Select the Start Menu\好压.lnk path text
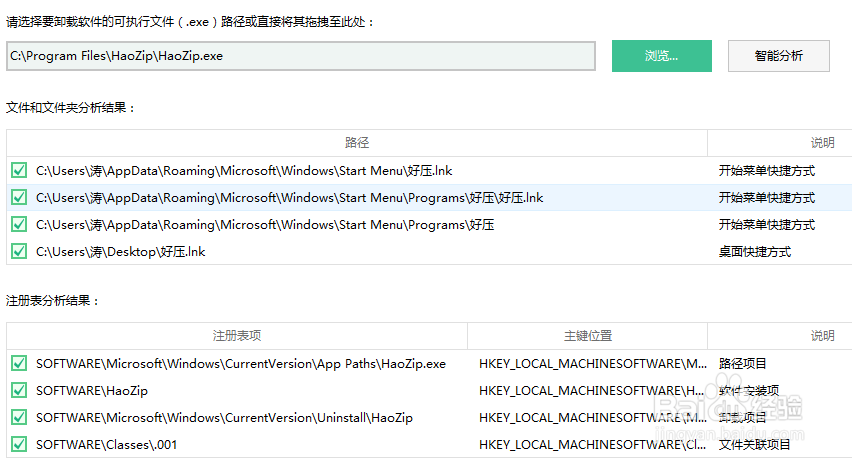 [x=244, y=171]
